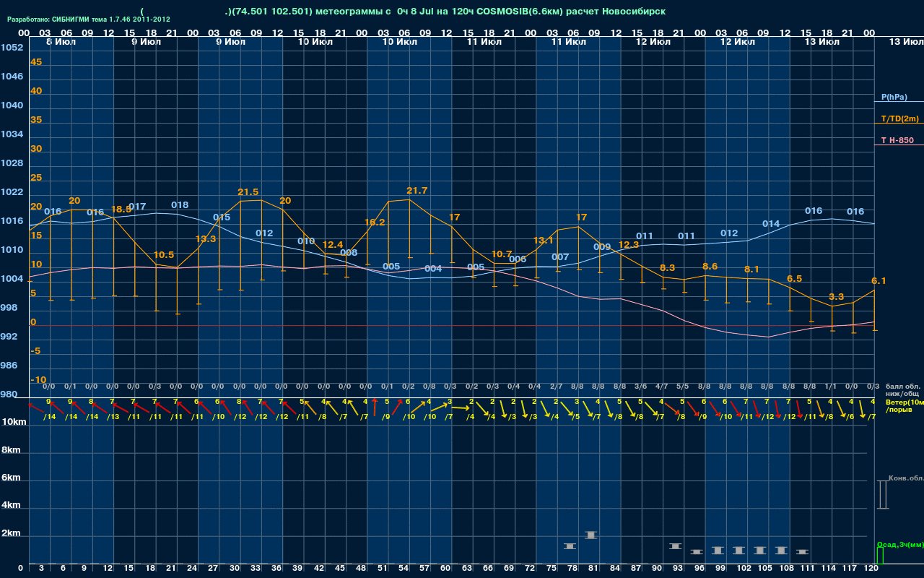Select the convective cloud marker above hour 78
924x578 pixels.
pyautogui.click(x=570, y=546)
